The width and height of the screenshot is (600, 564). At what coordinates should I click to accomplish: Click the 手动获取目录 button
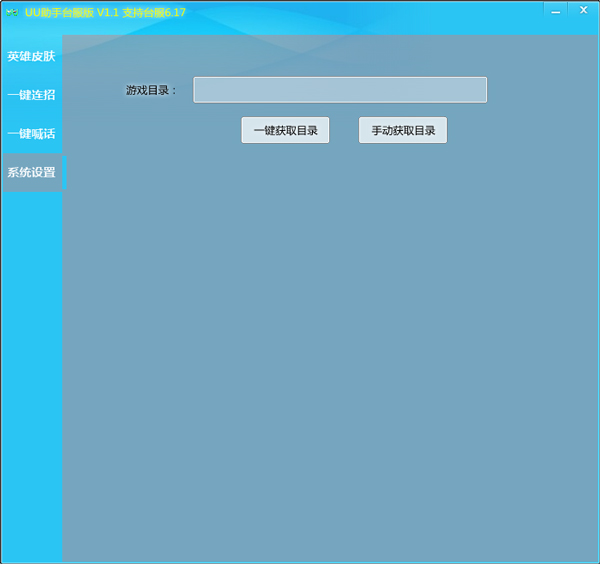403,130
